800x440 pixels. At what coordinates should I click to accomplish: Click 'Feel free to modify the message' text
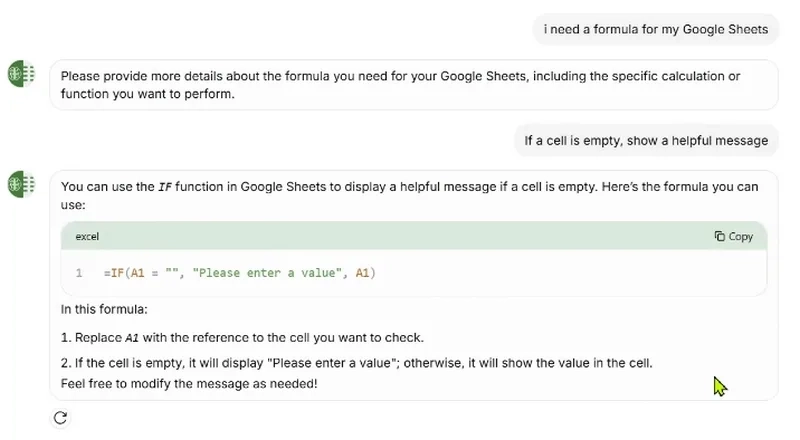(x=189, y=383)
